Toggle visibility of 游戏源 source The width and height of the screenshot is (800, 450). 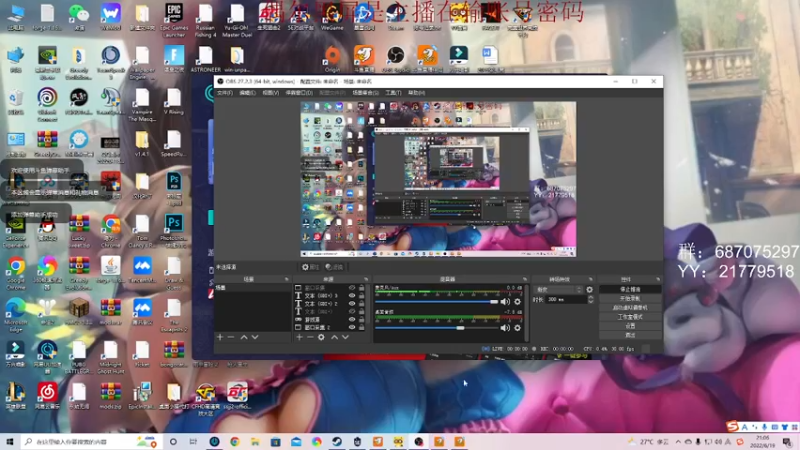pos(352,319)
